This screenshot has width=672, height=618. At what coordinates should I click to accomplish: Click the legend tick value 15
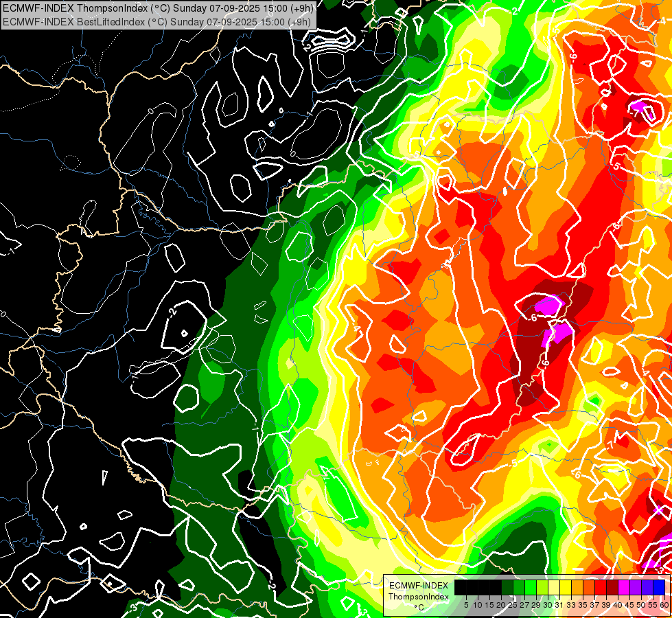click(489, 605)
